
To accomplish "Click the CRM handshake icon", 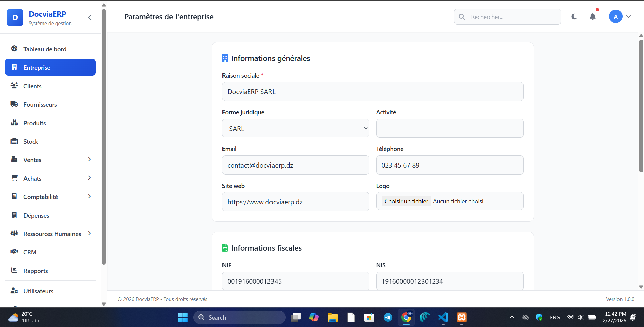I will (x=14, y=252).
